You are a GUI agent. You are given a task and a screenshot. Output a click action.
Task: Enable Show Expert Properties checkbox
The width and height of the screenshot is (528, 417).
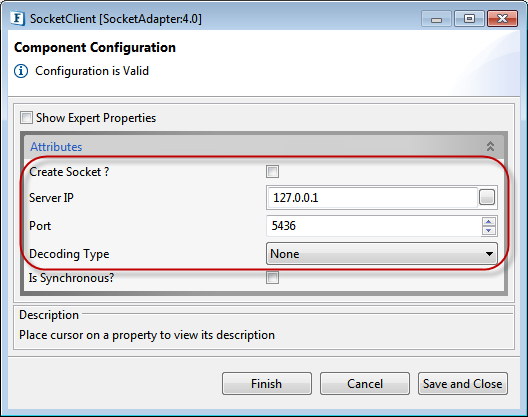[26, 118]
